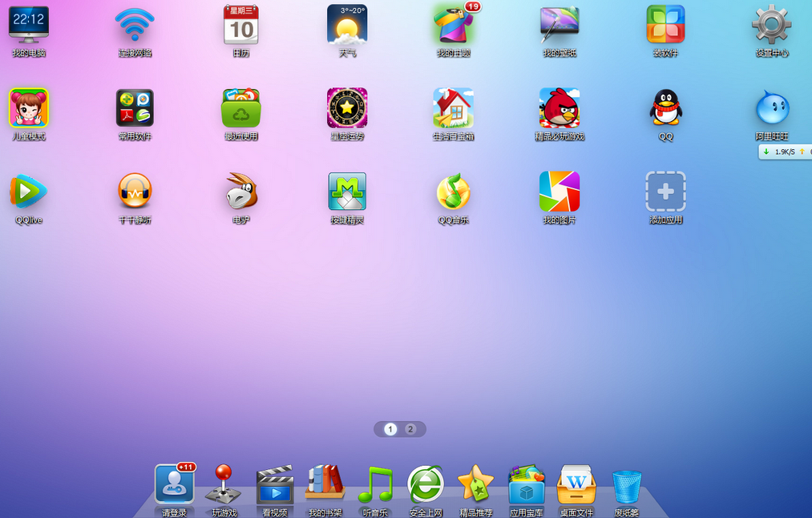Switch to desktop page 2
The image size is (812, 518).
410,429
